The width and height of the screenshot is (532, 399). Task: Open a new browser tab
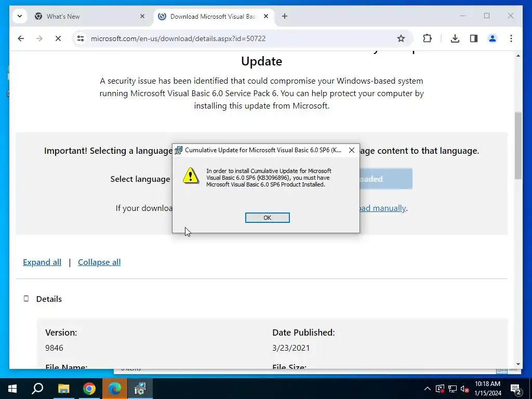tap(285, 16)
